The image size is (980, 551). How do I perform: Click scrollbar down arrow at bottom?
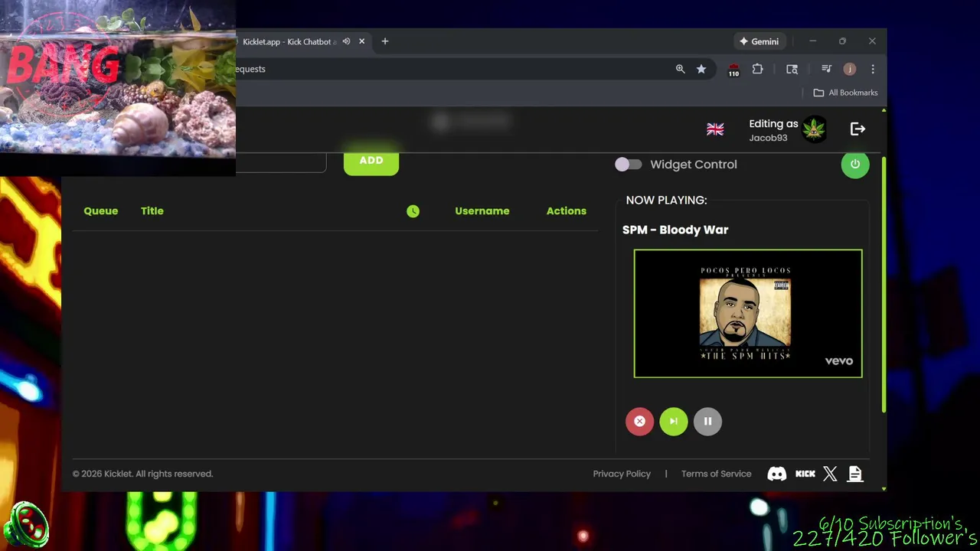[884, 488]
